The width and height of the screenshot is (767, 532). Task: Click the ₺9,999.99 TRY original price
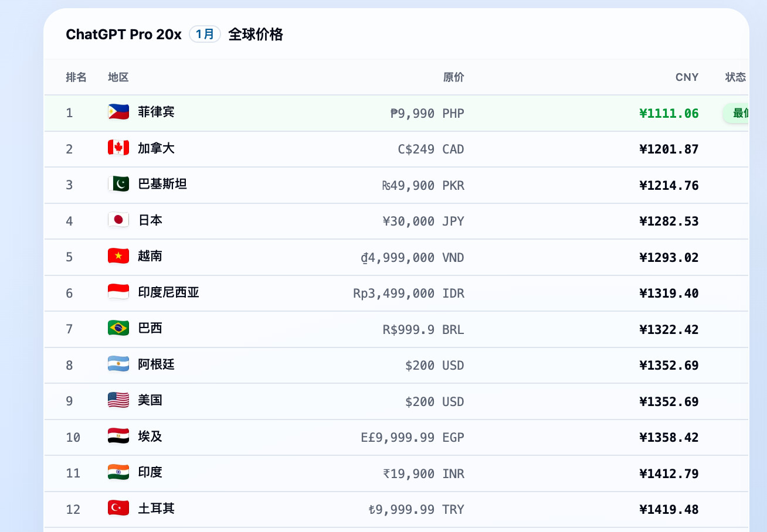click(x=416, y=510)
